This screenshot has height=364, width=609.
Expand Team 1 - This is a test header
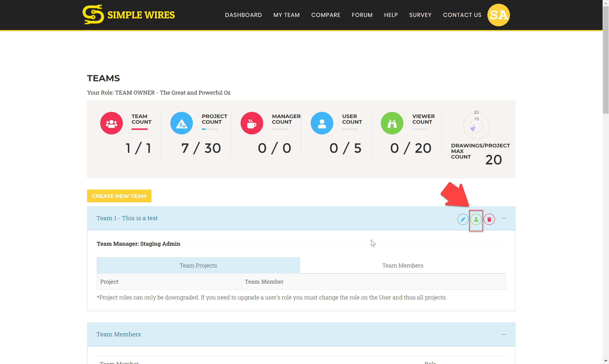[127, 218]
